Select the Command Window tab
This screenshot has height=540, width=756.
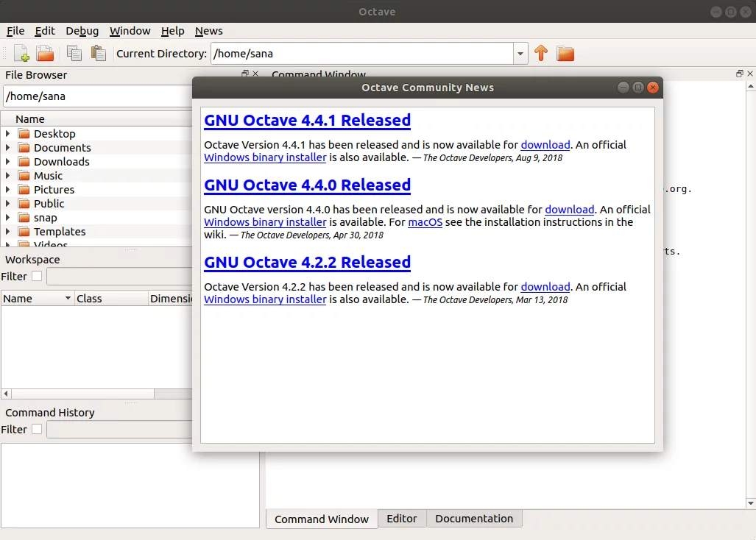322,519
